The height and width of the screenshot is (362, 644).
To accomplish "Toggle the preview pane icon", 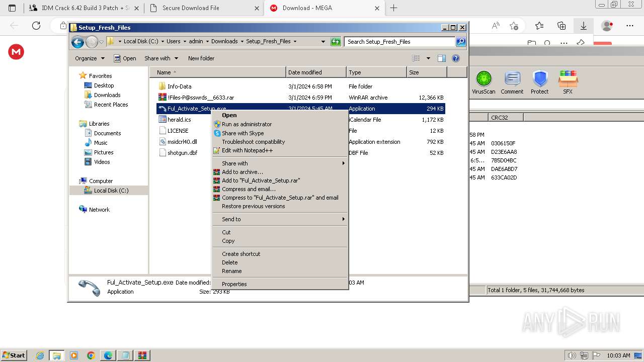I will click(442, 58).
